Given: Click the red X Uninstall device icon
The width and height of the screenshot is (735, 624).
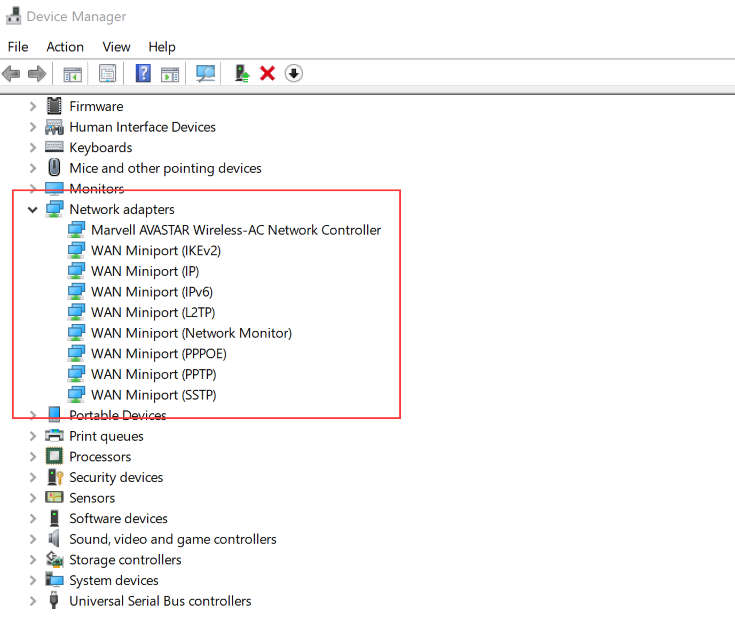Looking at the screenshot, I should [x=267, y=73].
